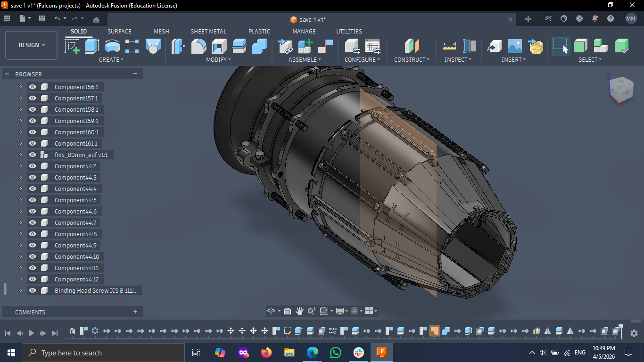Screen dimensions: 644x362
Task: Open the Notifications bell icon
Action: (595, 19)
